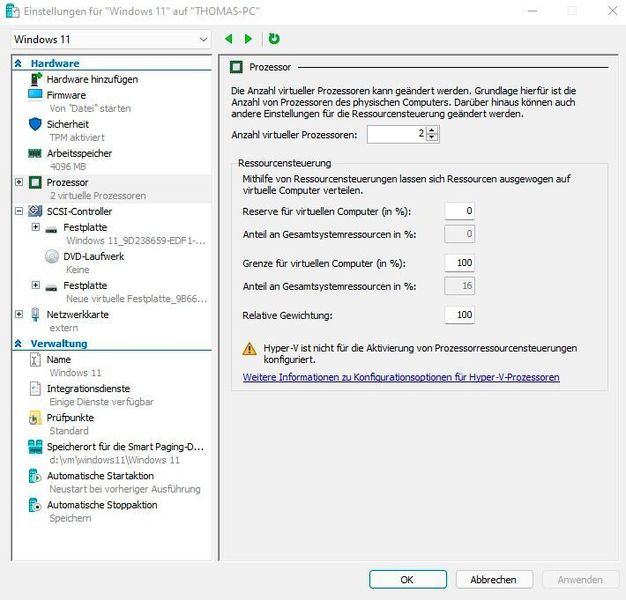Image resolution: width=626 pixels, height=600 pixels.
Task: Click the 'TPM aktiviert' subtext
Action: click(x=77, y=137)
